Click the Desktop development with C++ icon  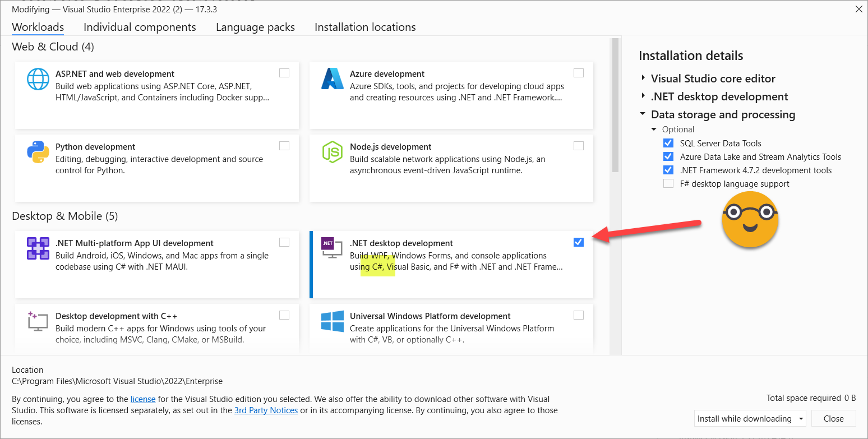[x=38, y=321]
